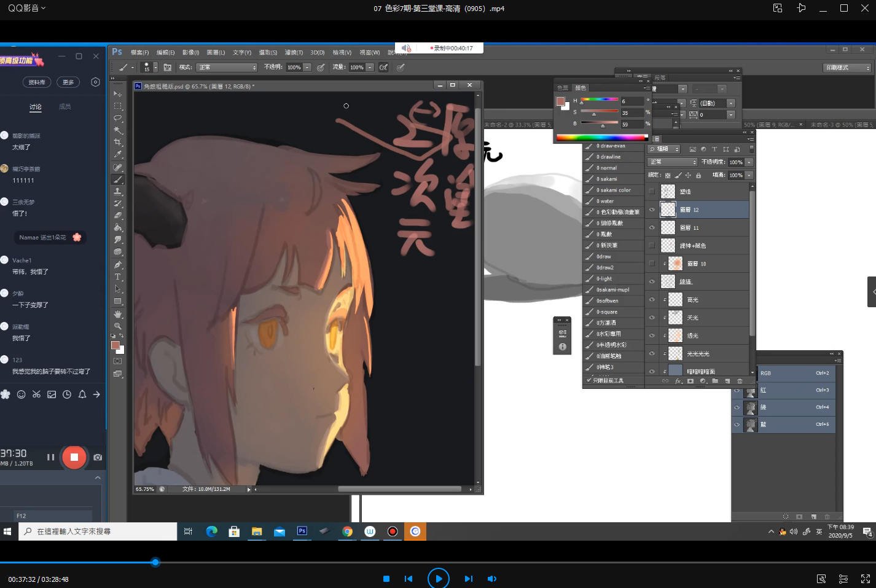Select the Lasso tool
The image size is (876, 588).
pyautogui.click(x=118, y=116)
